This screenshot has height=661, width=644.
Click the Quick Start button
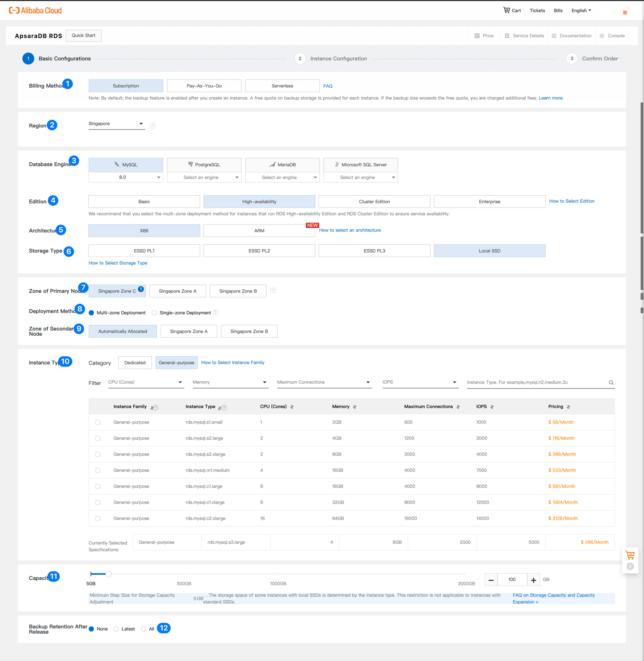coord(83,35)
